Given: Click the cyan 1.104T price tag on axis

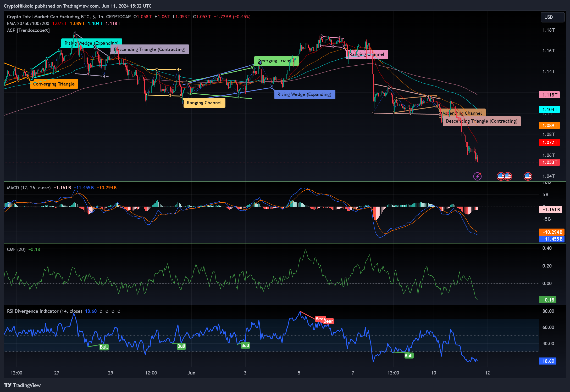Looking at the screenshot, I should [x=550, y=110].
